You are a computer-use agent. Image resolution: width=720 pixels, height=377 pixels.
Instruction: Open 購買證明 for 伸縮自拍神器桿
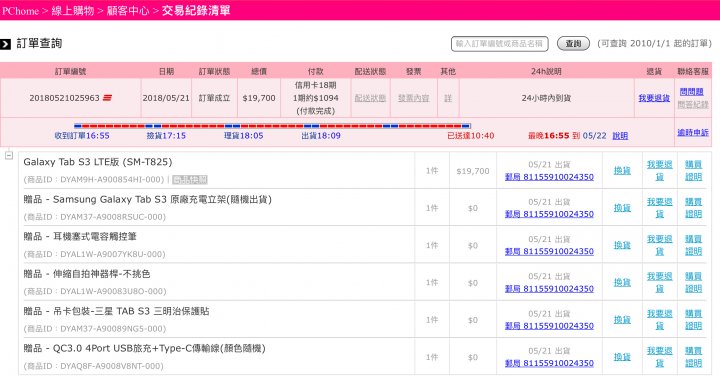coord(693,282)
